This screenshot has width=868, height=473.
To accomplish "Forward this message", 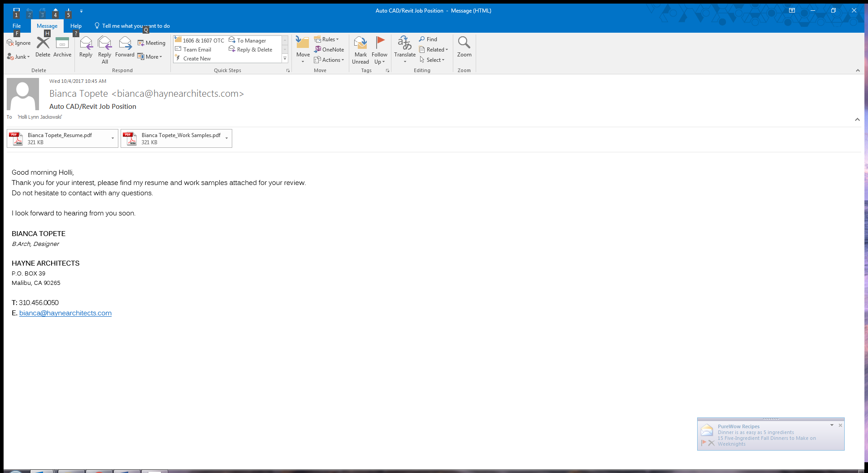I will point(125,47).
